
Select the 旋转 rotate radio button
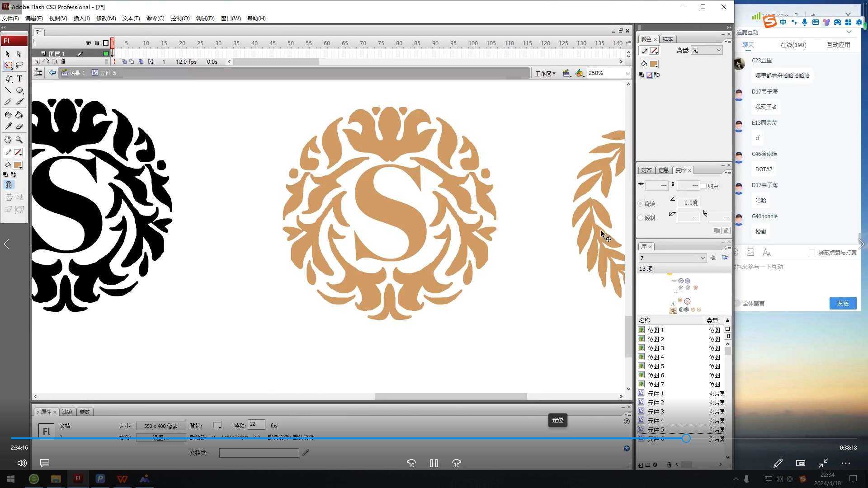point(641,204)
